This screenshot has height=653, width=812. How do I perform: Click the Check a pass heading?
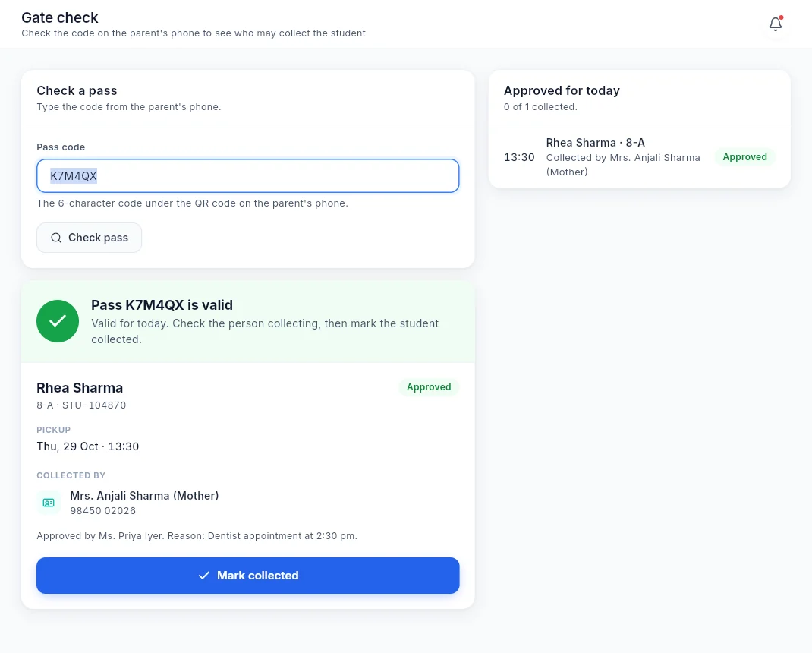(77, 90)
